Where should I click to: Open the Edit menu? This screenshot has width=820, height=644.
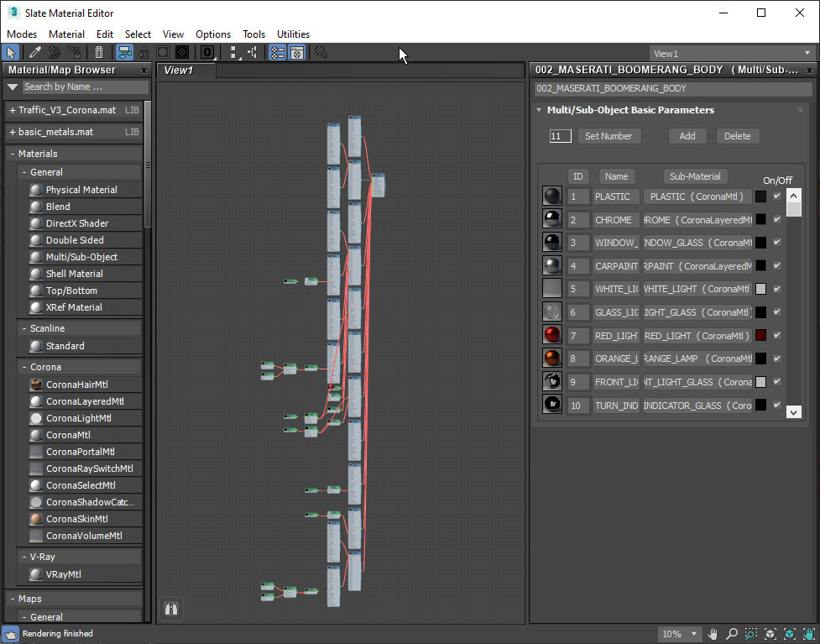105,34
